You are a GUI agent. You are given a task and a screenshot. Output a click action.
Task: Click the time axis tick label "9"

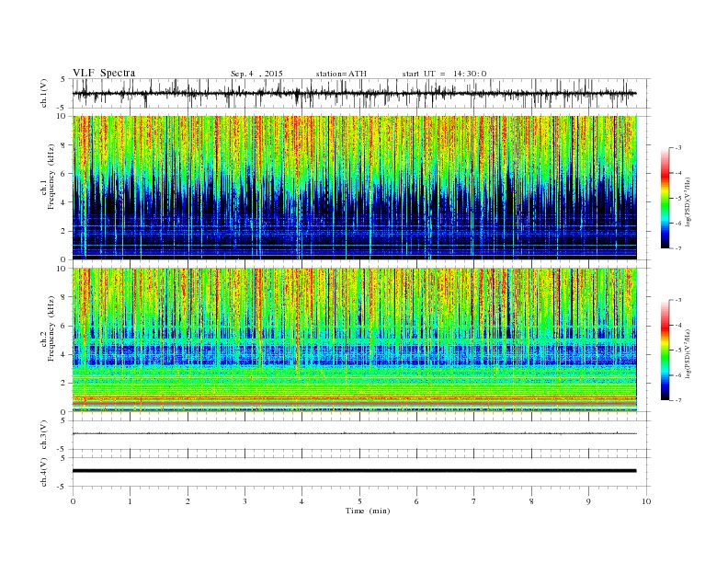588,501
